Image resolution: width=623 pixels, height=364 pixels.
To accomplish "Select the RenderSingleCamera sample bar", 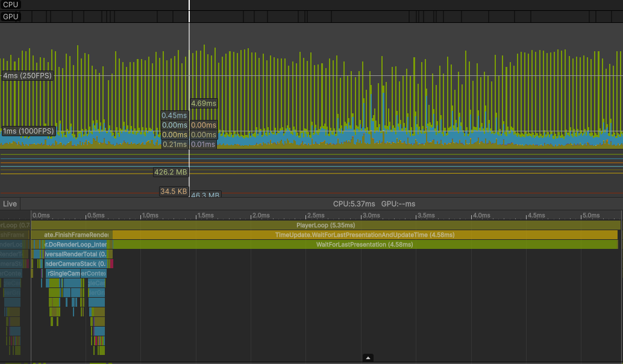I will pyautogui.click(x=64, y=274).
